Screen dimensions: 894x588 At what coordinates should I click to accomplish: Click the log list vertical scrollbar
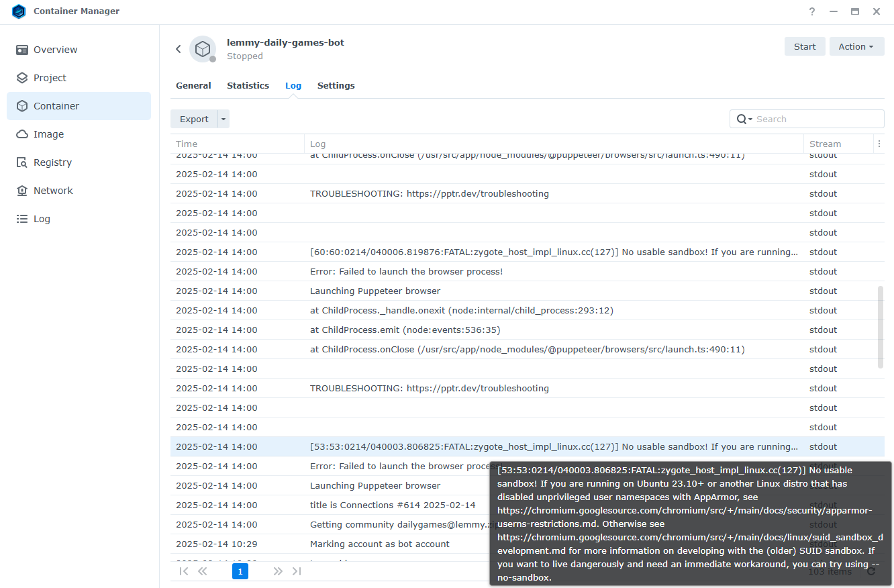tap(881, 326)
